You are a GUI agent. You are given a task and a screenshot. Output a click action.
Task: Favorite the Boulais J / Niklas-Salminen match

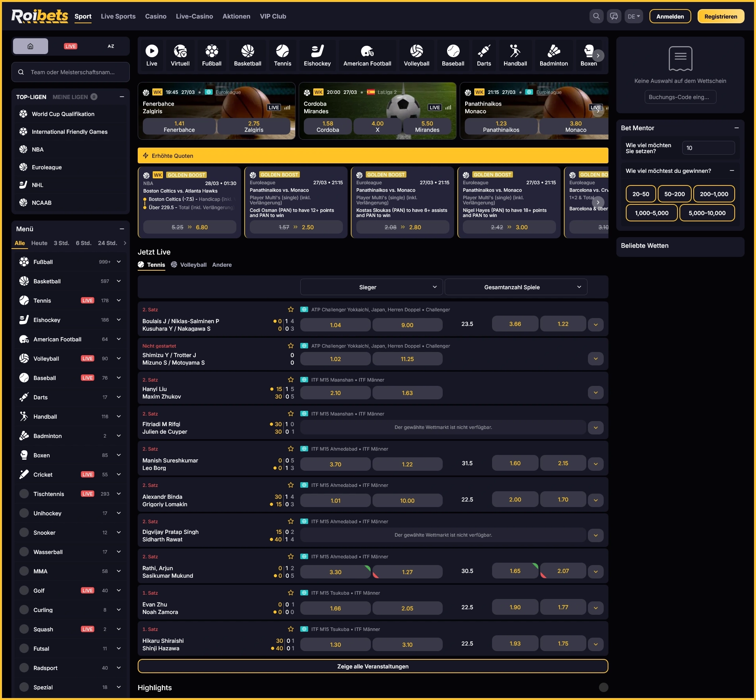coord(291,309)
